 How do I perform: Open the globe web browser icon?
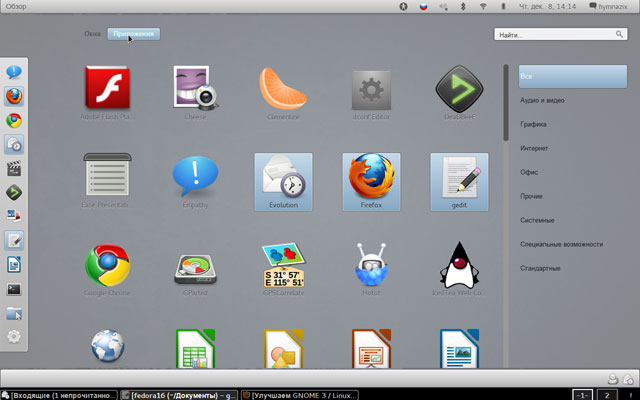(107, 346)
